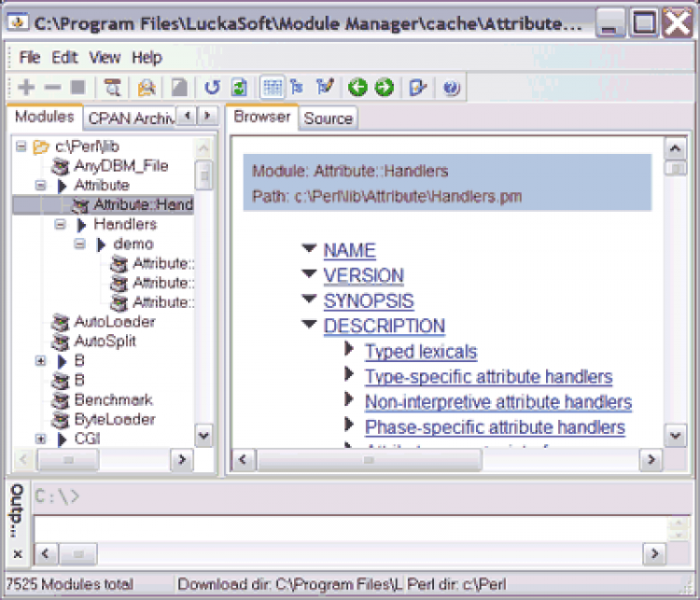Click the minus (remove module) toolbar icon
The width and height of the screenshot is (700, 600).
[52, 87]
